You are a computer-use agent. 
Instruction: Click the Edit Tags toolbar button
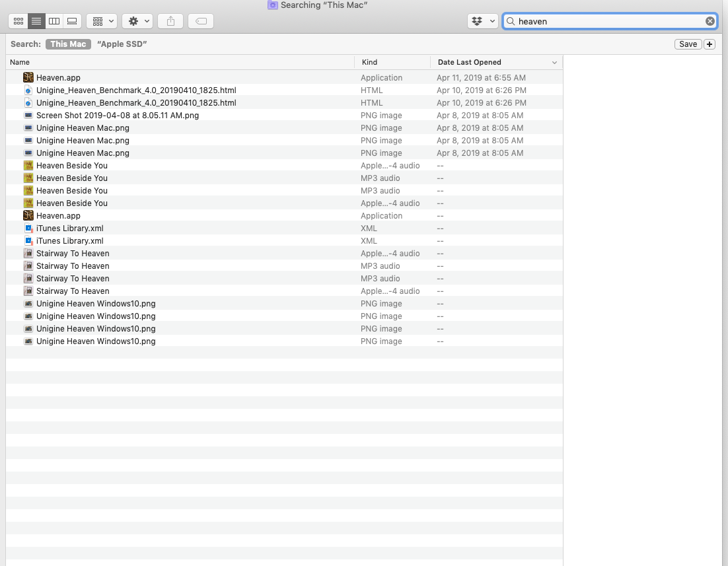(x=201, y=21)
